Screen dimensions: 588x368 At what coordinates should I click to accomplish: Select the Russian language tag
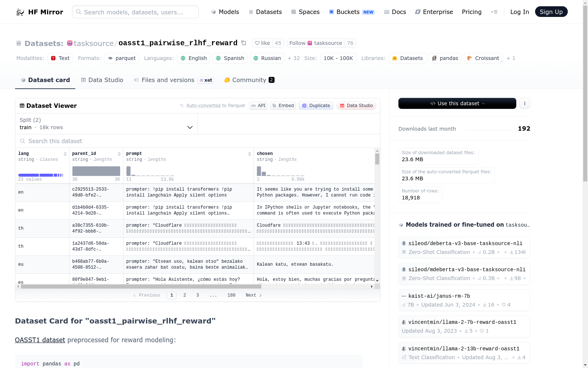[267, 58]
